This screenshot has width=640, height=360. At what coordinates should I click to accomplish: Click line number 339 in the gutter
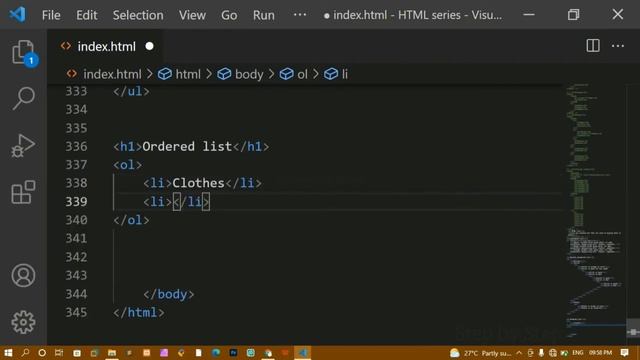click(x=76, y=202)
